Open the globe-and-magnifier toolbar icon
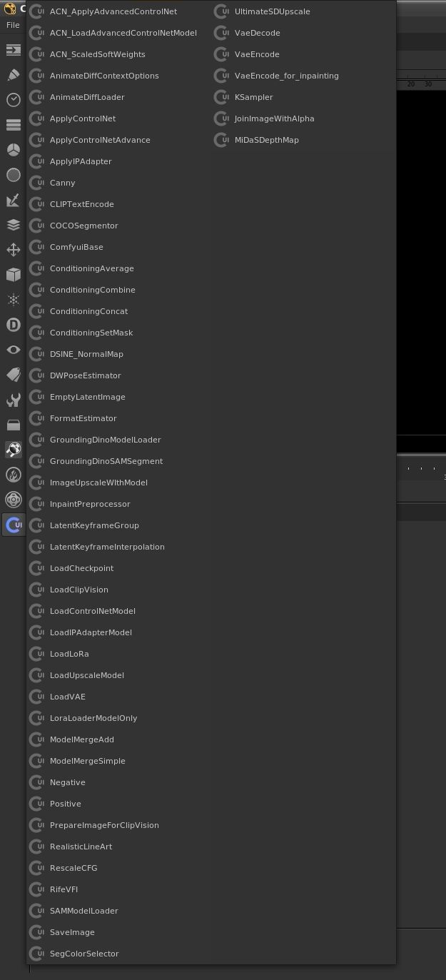The height and width of the screenshot is (980, 446). [13, 450]
